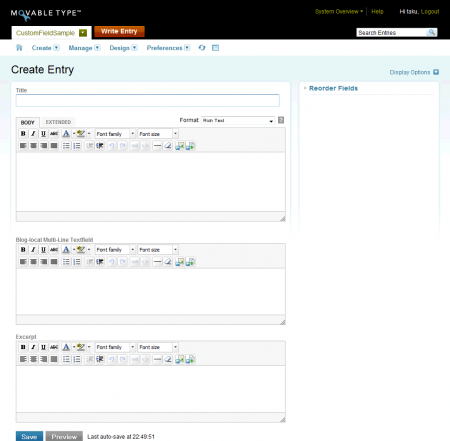Image resolution: width=450 pixels, height=441 pixels.
Task: Click Italic in the Body editor toolbar
Action: coord(33,134)
